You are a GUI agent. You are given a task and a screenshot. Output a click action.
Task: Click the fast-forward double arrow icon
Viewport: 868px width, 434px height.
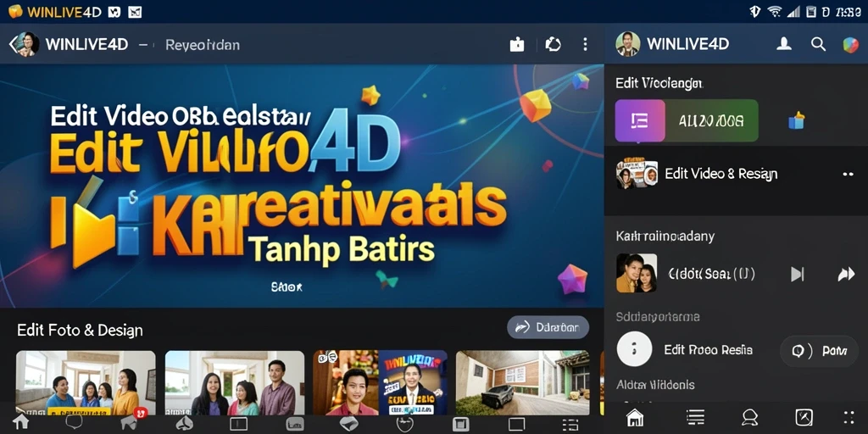tap(846, 274)
